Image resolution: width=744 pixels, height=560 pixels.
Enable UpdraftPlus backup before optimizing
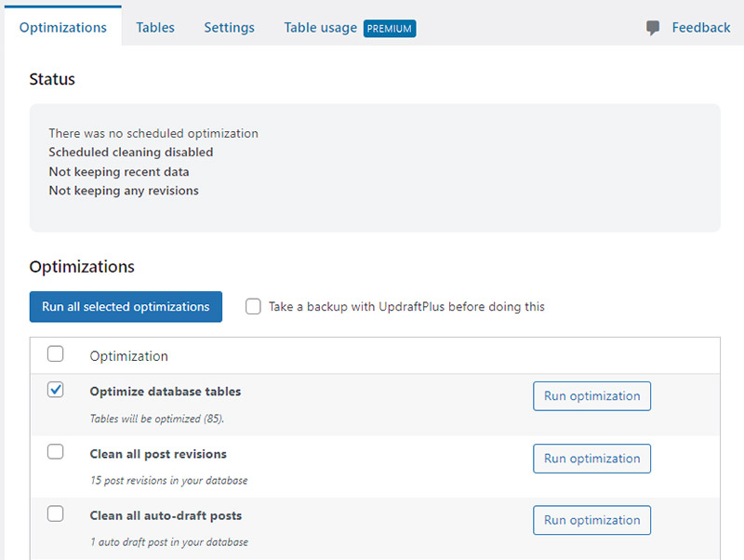253,306
